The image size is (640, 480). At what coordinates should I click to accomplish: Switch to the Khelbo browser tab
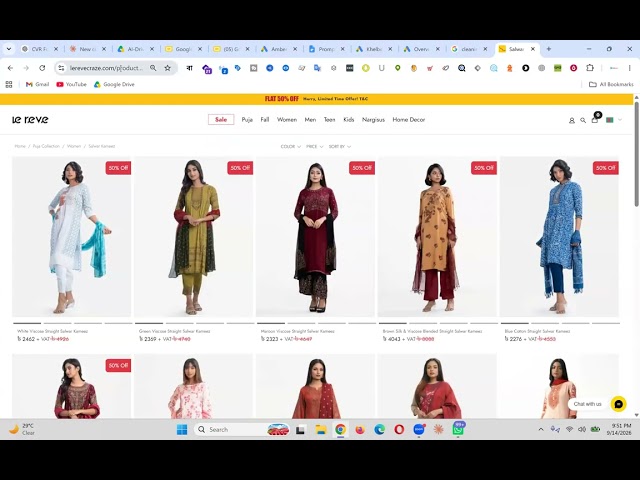374,49
